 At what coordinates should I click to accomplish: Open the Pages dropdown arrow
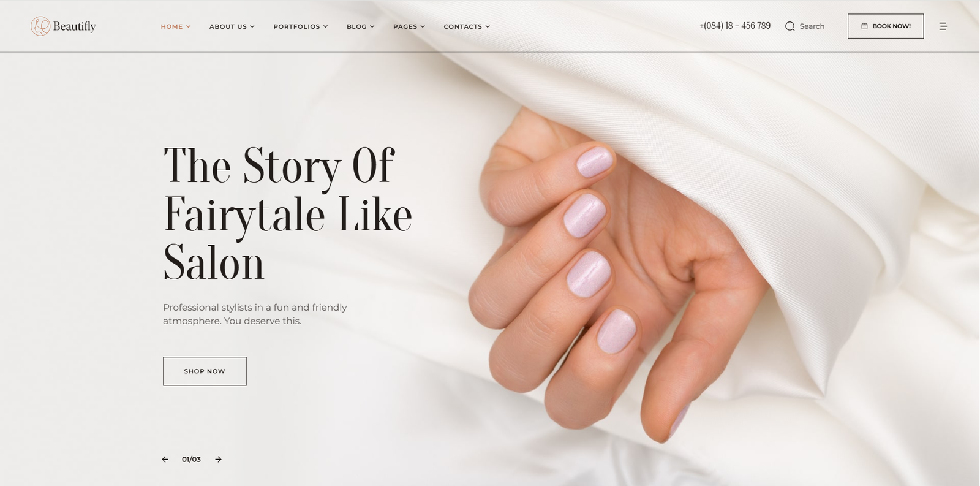(423, 26)
